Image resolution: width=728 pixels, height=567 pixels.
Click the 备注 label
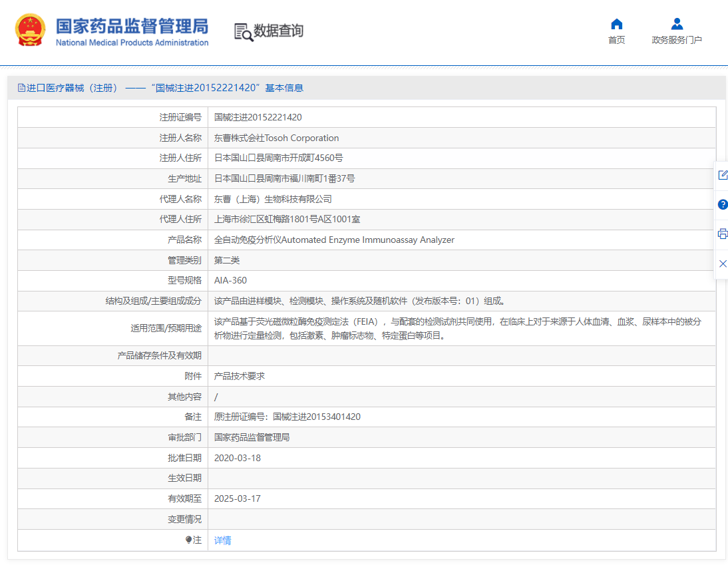click(193, 417)
